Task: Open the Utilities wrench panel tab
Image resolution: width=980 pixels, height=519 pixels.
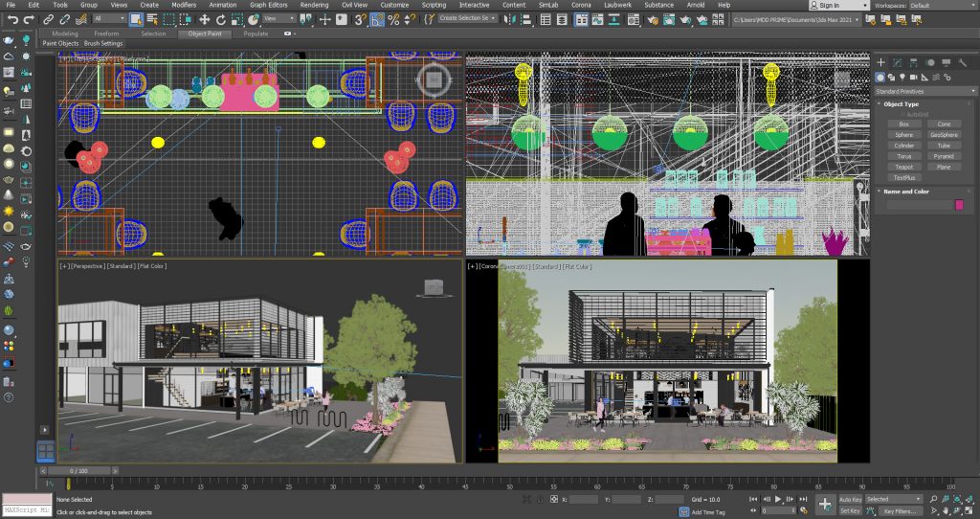Action: [961, 61]
